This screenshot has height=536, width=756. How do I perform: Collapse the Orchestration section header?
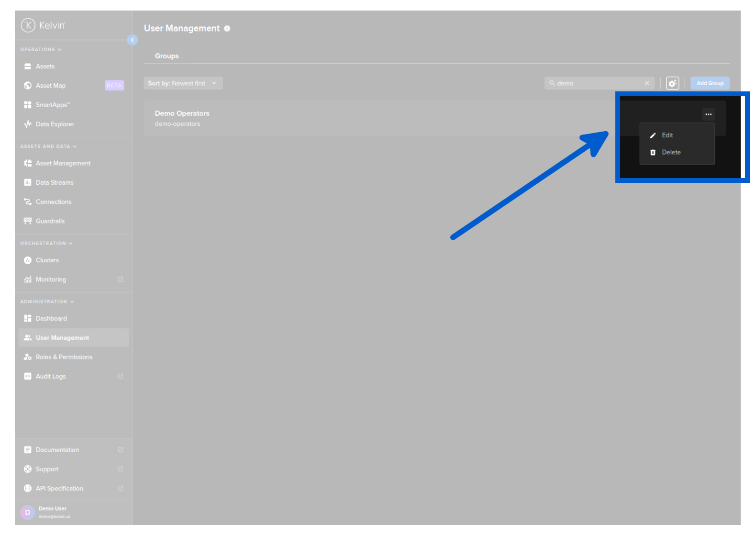(46, 243)
